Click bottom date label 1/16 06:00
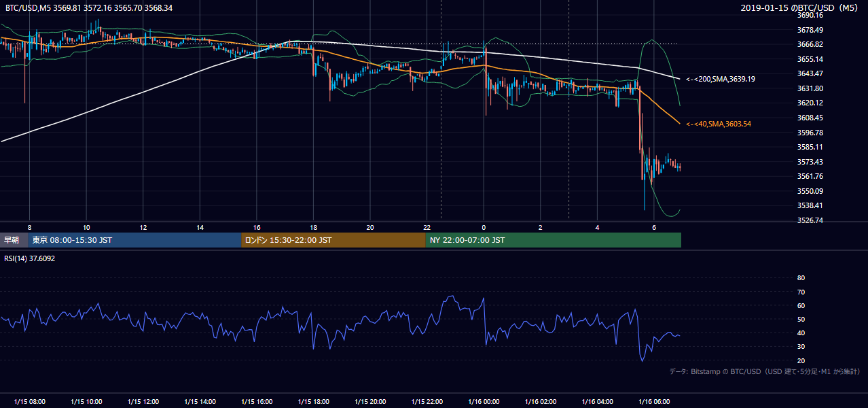The height and width of the screenshot is (408, 868). [653, 401]
